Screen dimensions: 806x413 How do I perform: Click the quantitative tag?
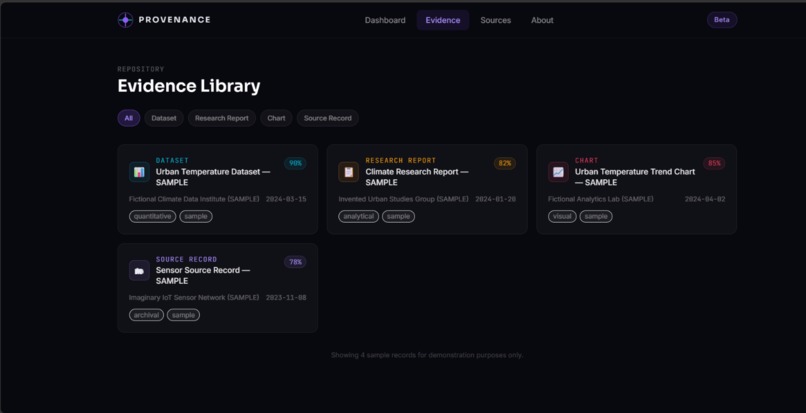click(x=153, y=217)
